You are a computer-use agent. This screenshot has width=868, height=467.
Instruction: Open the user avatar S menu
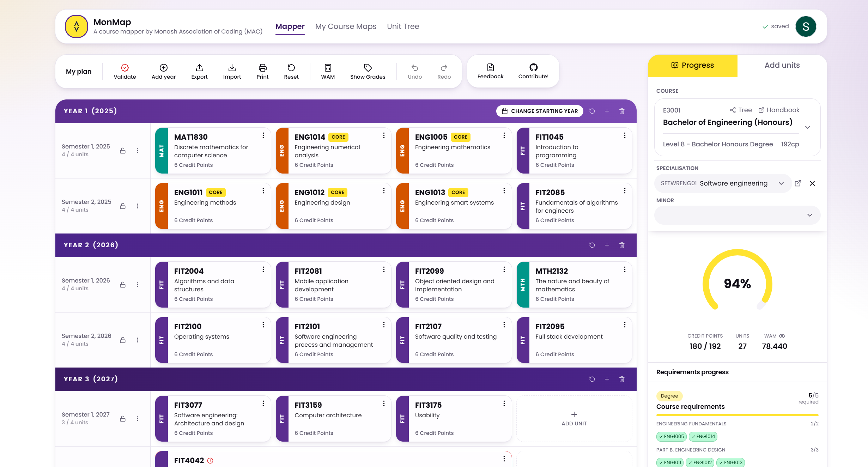pyautogui.click(x=806, y=26)
